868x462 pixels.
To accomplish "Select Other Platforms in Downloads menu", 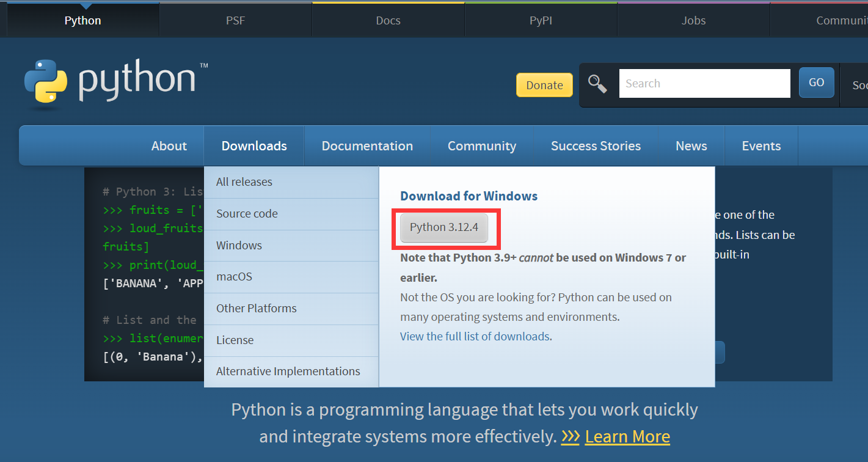I will [x=291, y=309].
